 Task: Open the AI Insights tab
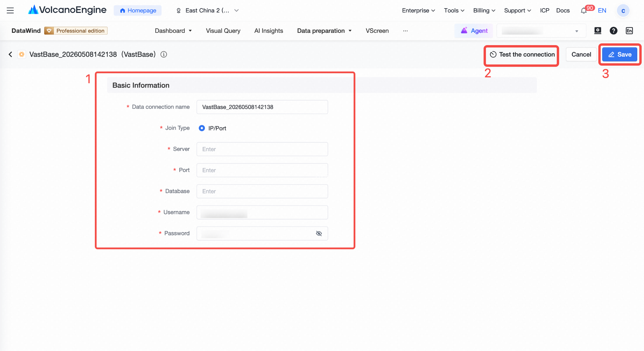click(x=269, y=31)
